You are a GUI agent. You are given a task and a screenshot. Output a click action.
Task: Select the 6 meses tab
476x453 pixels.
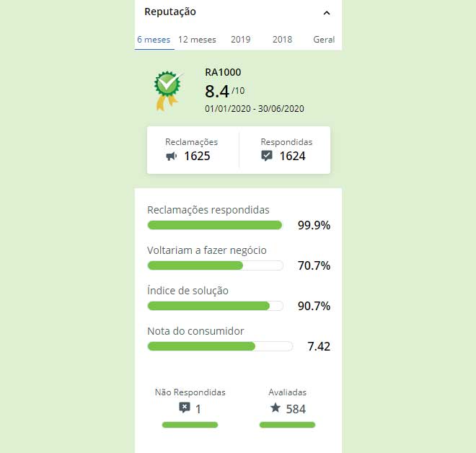(x=154, y=40)
